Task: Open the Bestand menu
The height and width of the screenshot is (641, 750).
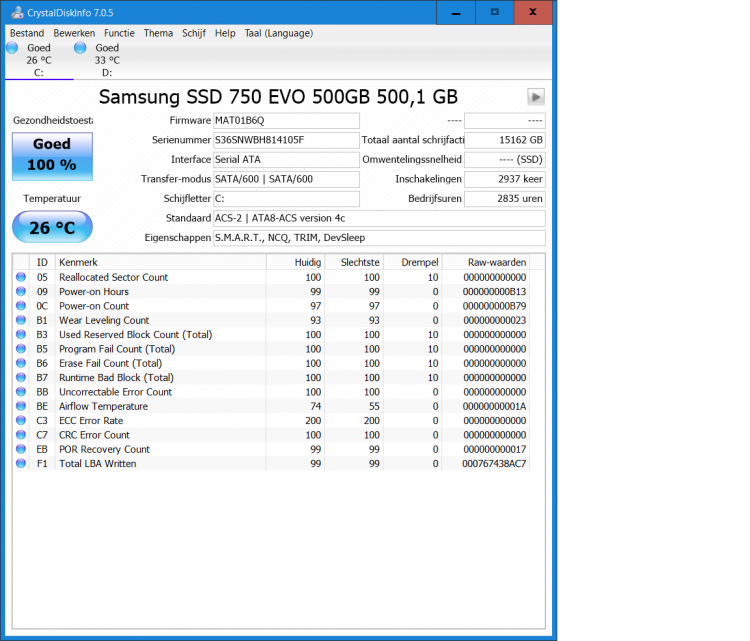Action: 27,33
